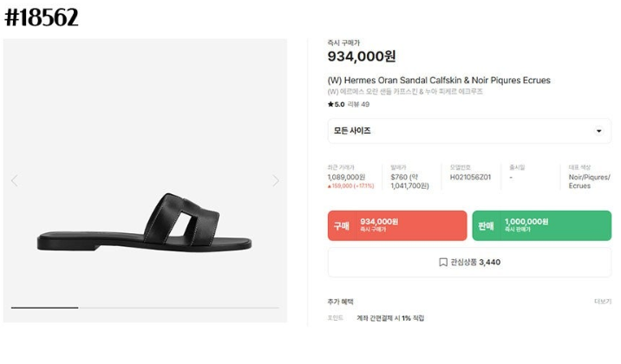621x364 pixels.
Task: Open the 모든 사이즈 size dropdown
Action: (469, 131)
